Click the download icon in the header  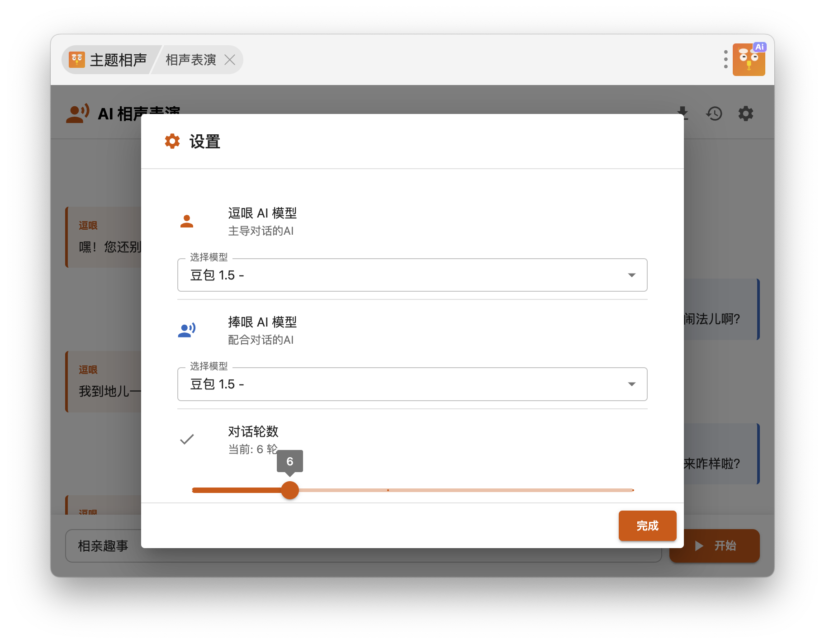[x=682, y=113]
